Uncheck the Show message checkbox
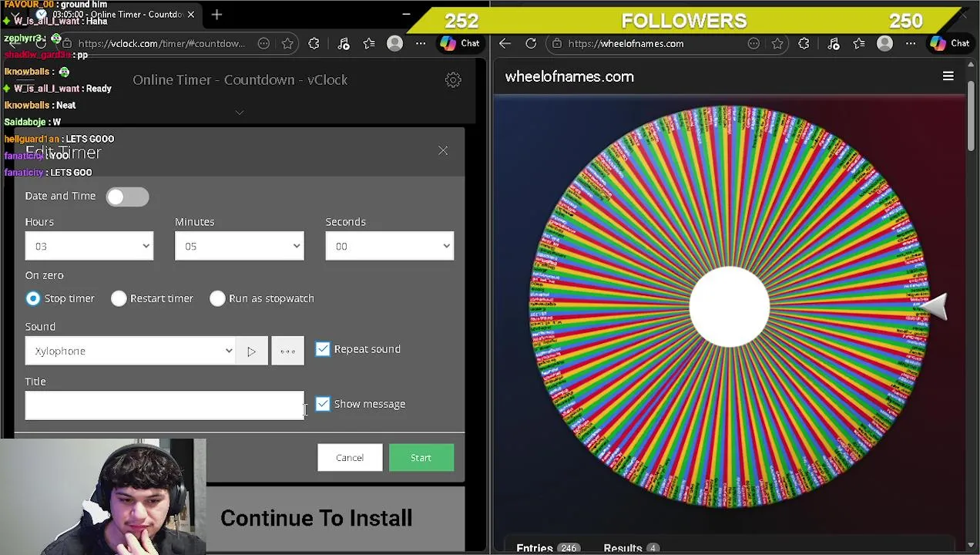The image size is (980, 555). 323,404
